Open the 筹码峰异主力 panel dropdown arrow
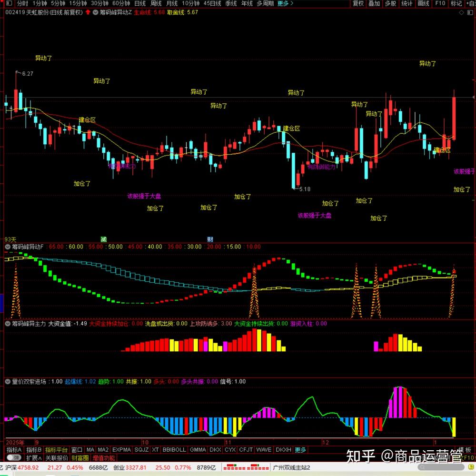The height and width of the screenshot is (476, 476). 8,324
